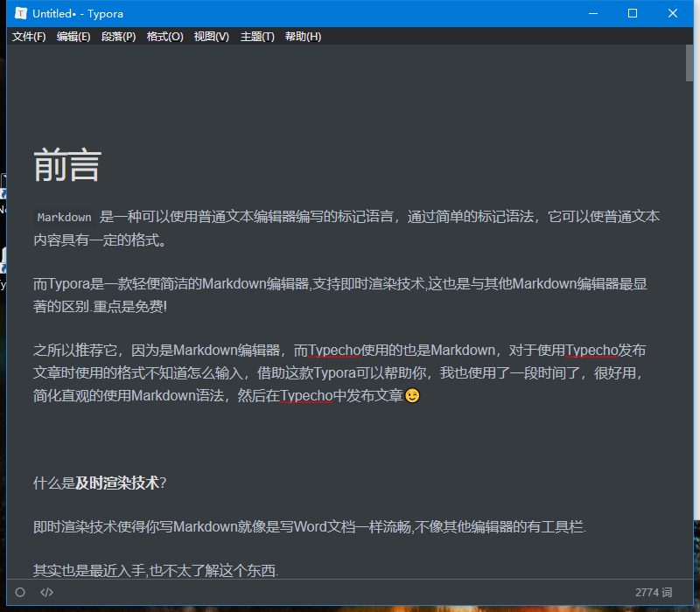700x612 pixels.
Task: Click the paragraph starting 而Typora是一款
Action: 340,295
